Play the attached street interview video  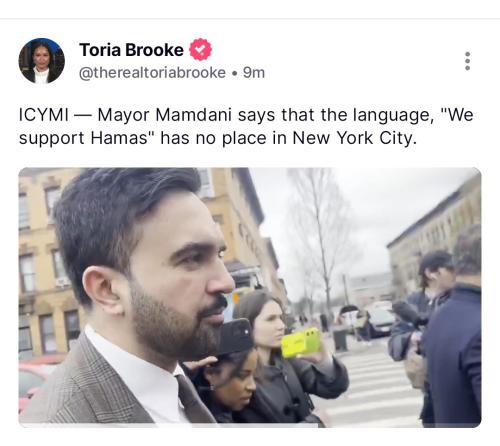coord(250,297)
